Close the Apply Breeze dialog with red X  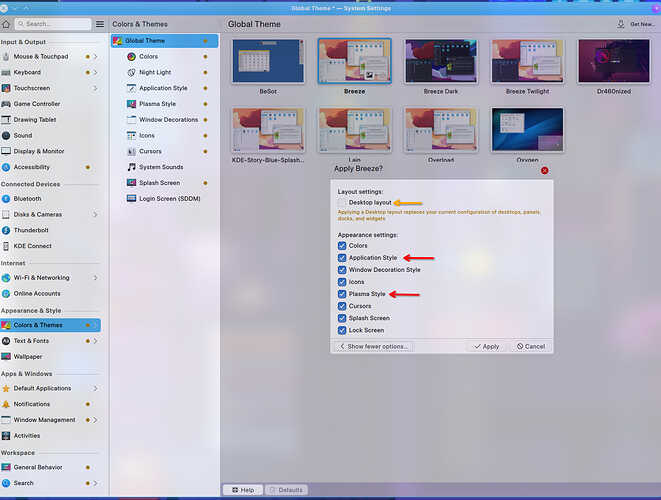pos(545,170)
